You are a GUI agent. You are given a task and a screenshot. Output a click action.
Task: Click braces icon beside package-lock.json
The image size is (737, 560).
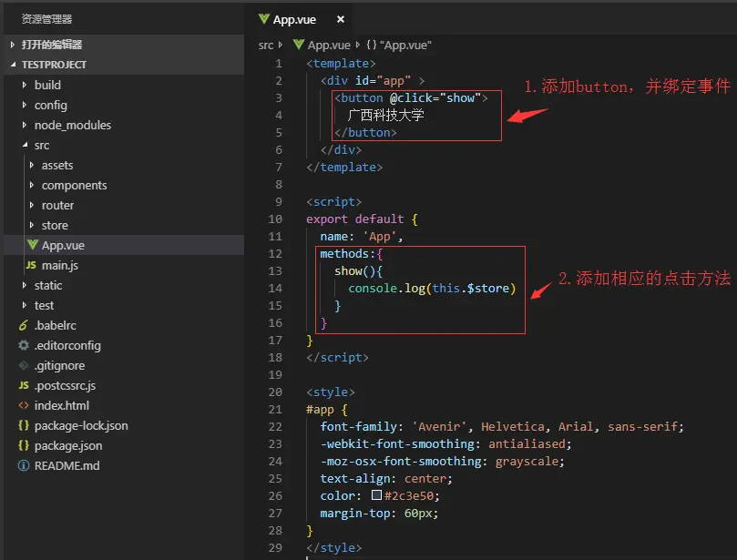(24, 425)
